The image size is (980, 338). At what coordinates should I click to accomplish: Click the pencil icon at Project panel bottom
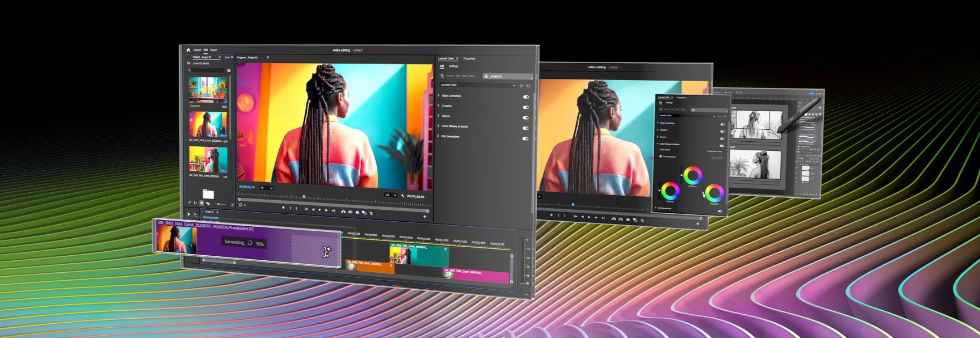(x=190, y=202)
